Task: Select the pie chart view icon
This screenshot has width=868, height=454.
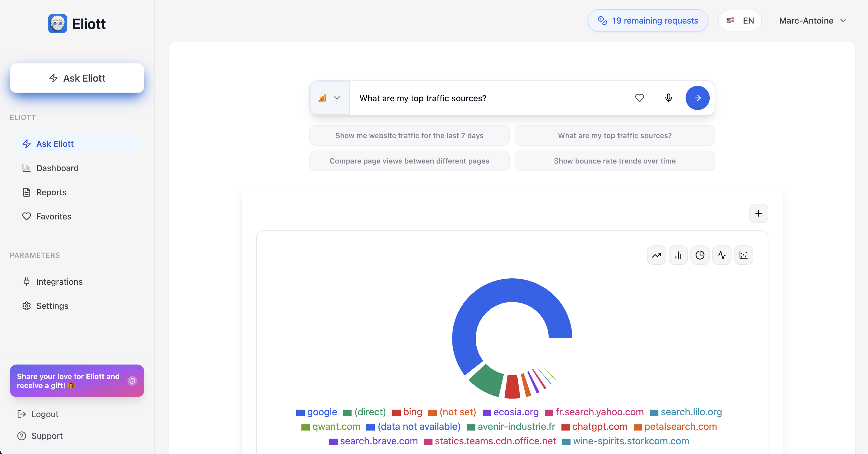Action: click(x=700, y=255)
